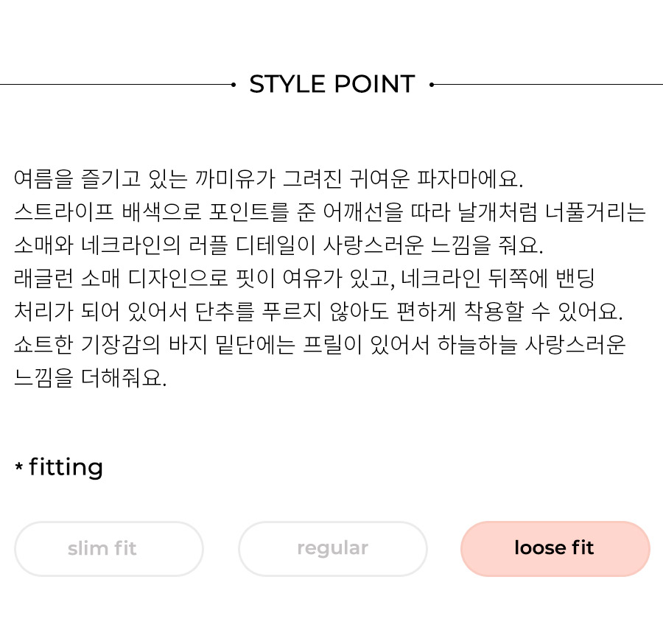Screen dimensions: 663x644
Task: Click the asterisk before fitting
Action: pyautogui.click(x=18, y=466)
